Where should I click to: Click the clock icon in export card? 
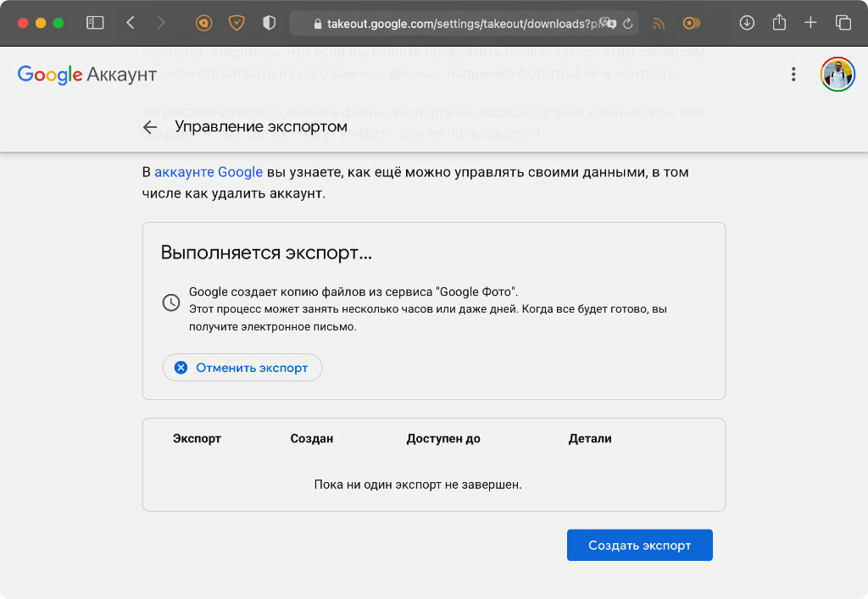coord(171,302)
